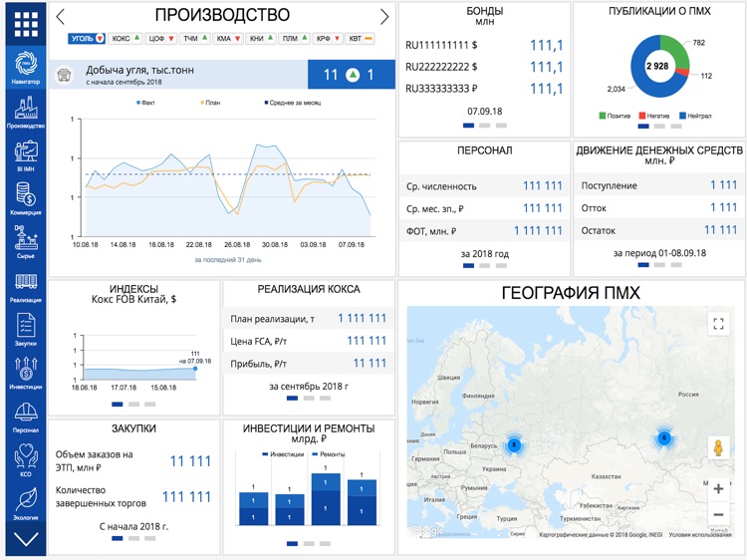Click bond RU111111111 $ row

(x=484, y=45)
